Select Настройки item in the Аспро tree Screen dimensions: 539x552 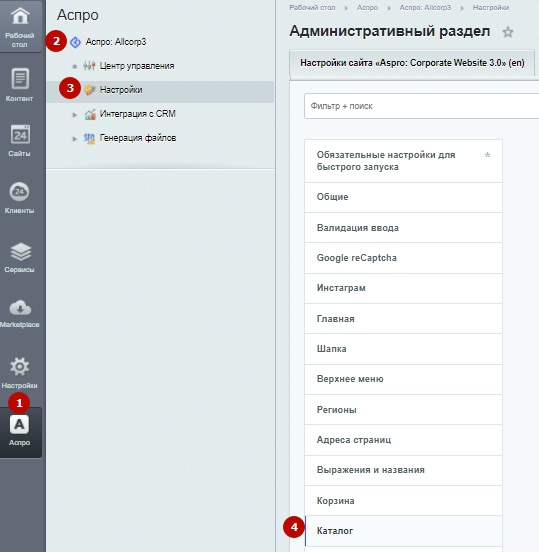click(121, 90)
